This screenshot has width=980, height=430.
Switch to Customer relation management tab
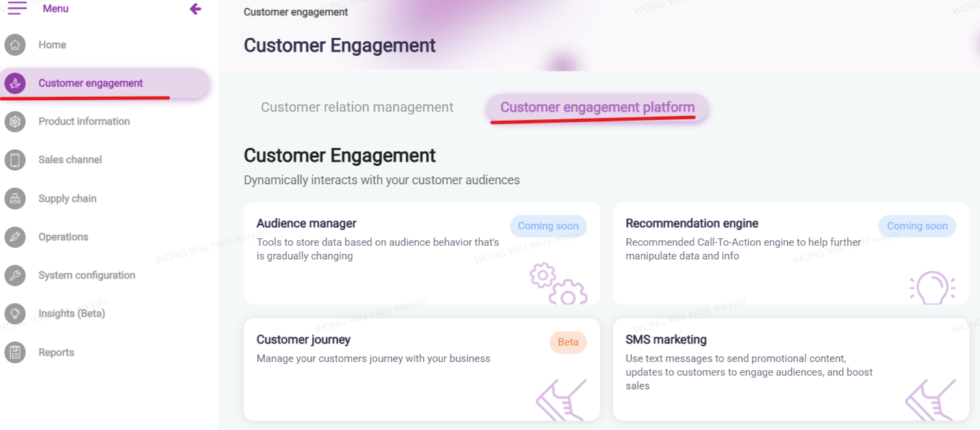coord(357,107)
